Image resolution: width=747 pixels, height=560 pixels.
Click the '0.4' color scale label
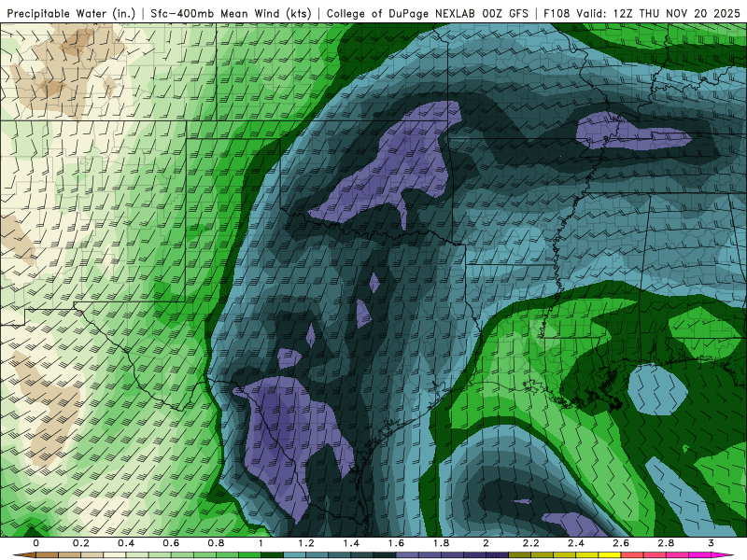126,543
